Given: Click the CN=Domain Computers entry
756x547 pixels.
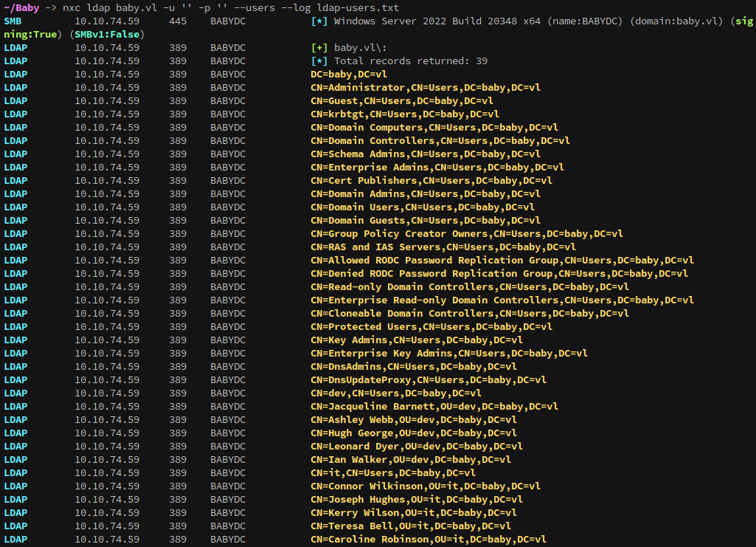Looking at the screenshot, I should pos(434,128).
